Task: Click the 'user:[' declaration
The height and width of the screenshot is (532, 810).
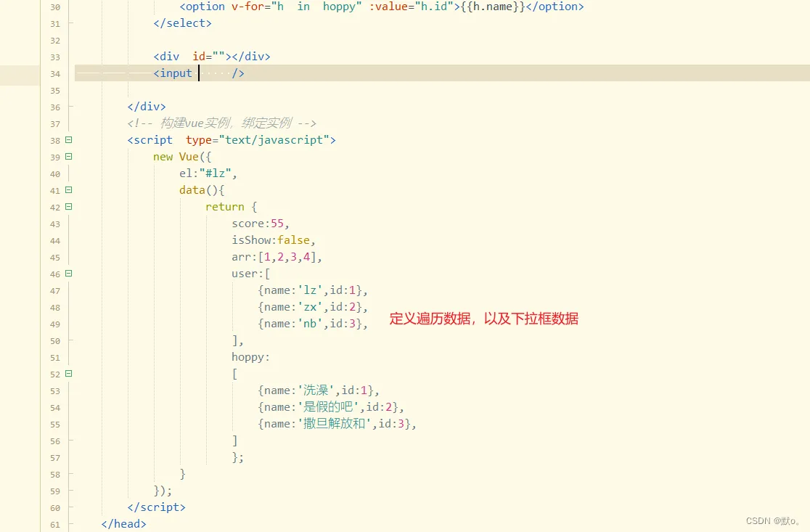Action: click(x=251, y=274)
